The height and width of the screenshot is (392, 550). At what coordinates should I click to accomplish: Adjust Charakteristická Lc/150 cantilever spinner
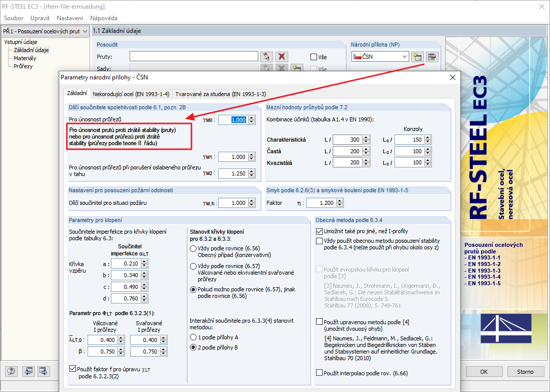pyautogui.click(x=427, y=140)
